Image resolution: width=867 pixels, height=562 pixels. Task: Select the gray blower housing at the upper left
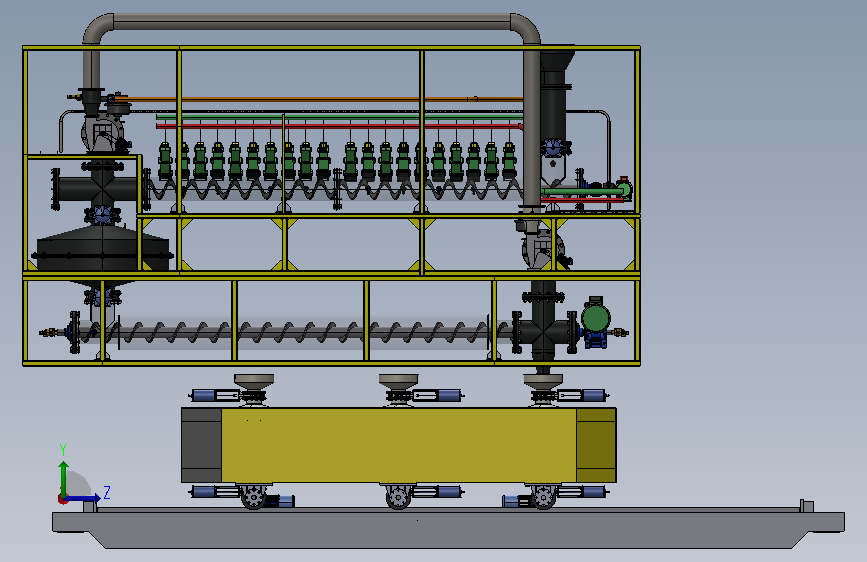pos(103,133)
